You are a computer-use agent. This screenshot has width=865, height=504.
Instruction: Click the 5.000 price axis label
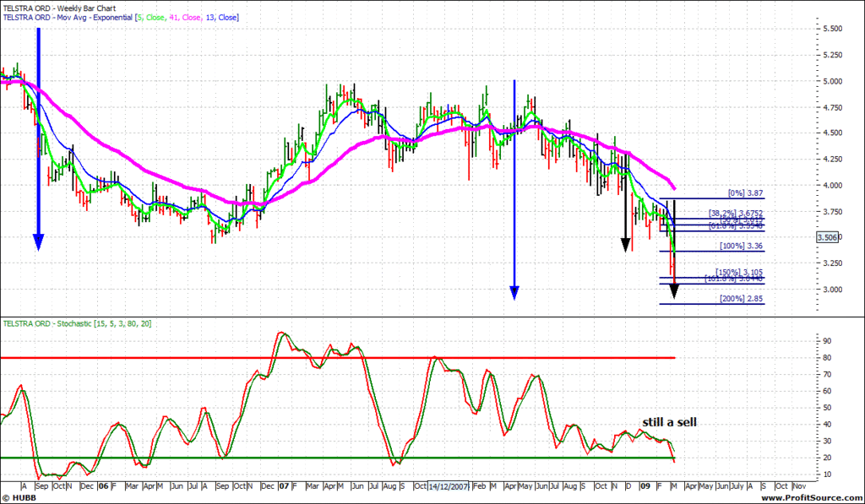click(x=832, y=81)
